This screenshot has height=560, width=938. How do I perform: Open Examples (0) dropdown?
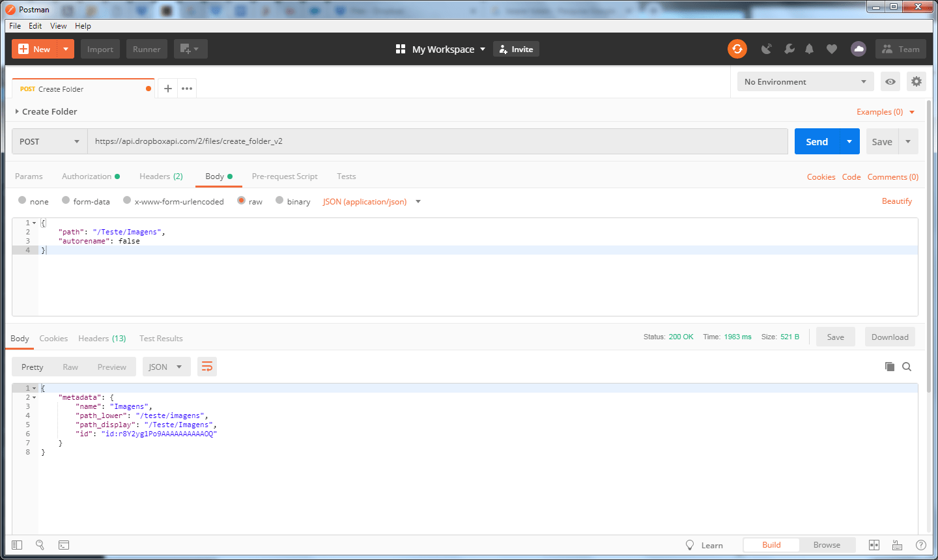coord(885,112)
